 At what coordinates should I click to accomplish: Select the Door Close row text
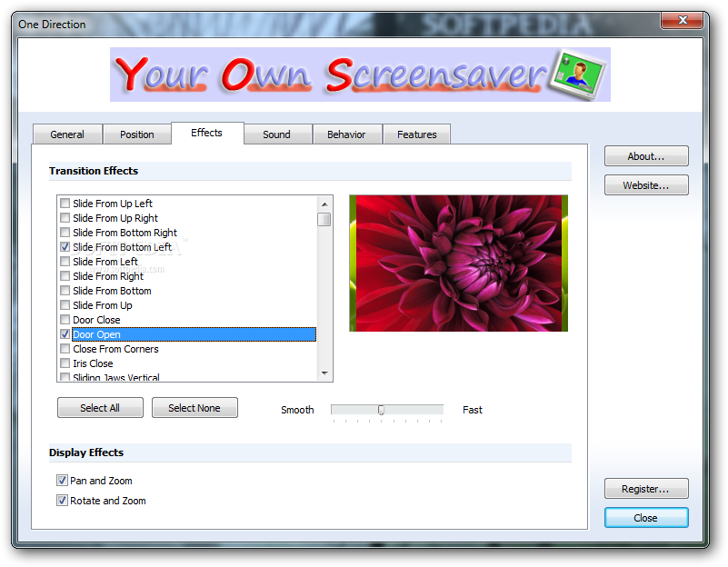tap(96, 320)
